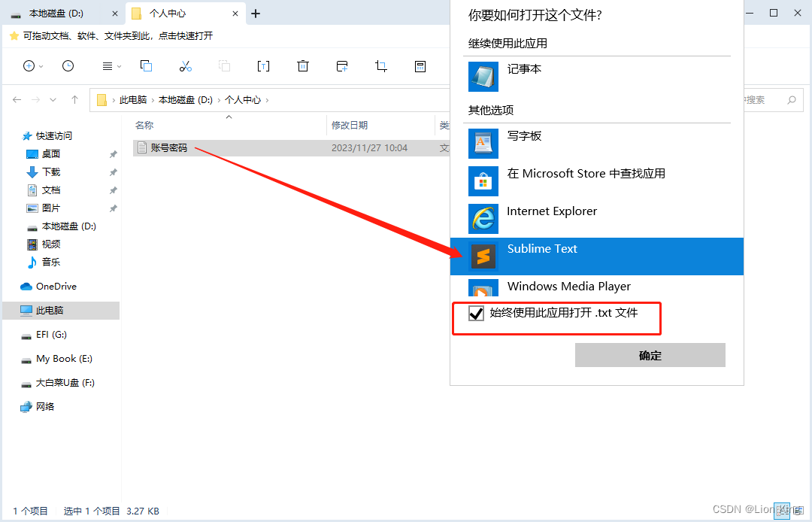Viewport: 812px width, 522px height.
Task: Choose 记事本 to open the file
Action: [x=596, y=77]
